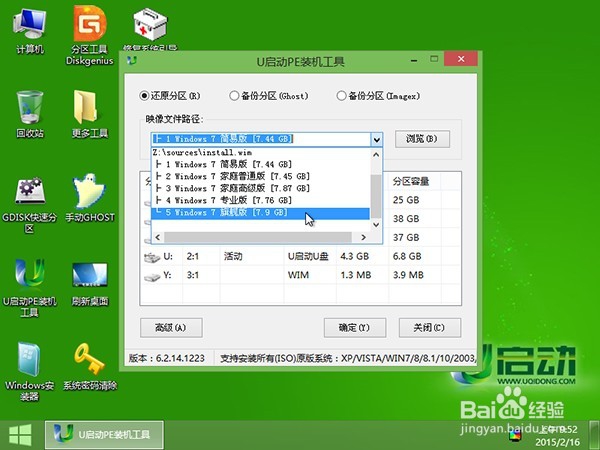
Task: Click the U启动U盘 volume label cell
Action: [x=308, y=256]
